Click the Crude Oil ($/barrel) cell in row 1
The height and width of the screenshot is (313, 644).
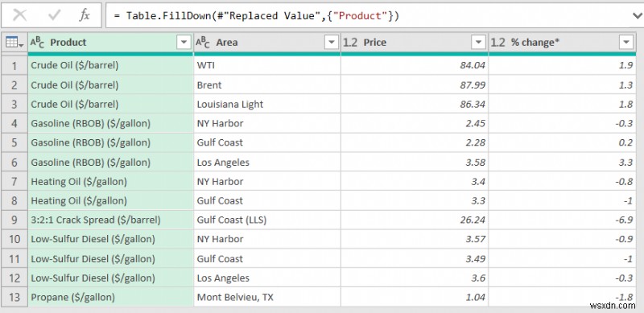click(x=111, y=65)
